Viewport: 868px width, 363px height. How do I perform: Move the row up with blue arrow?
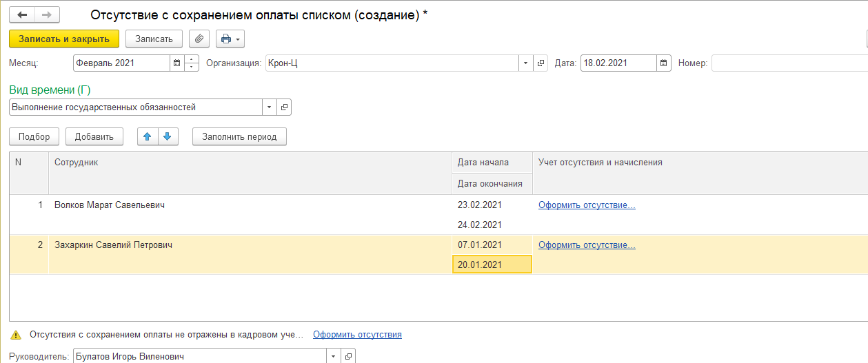click(x=147, y=136)
